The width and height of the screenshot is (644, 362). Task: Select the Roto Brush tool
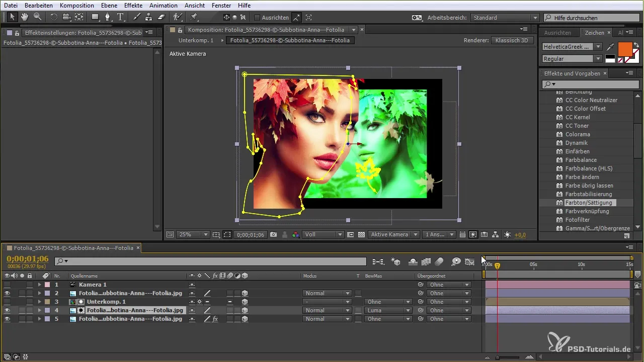click(x=177, y=17)
